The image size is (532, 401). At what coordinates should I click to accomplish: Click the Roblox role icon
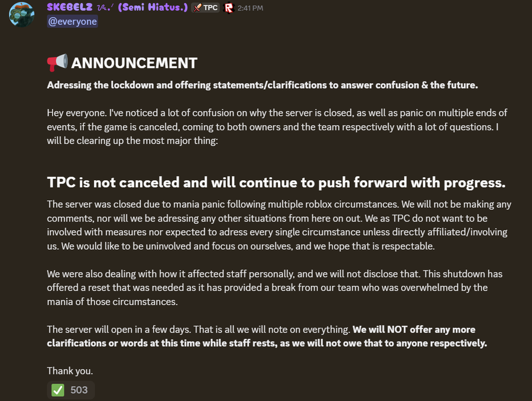229,8
